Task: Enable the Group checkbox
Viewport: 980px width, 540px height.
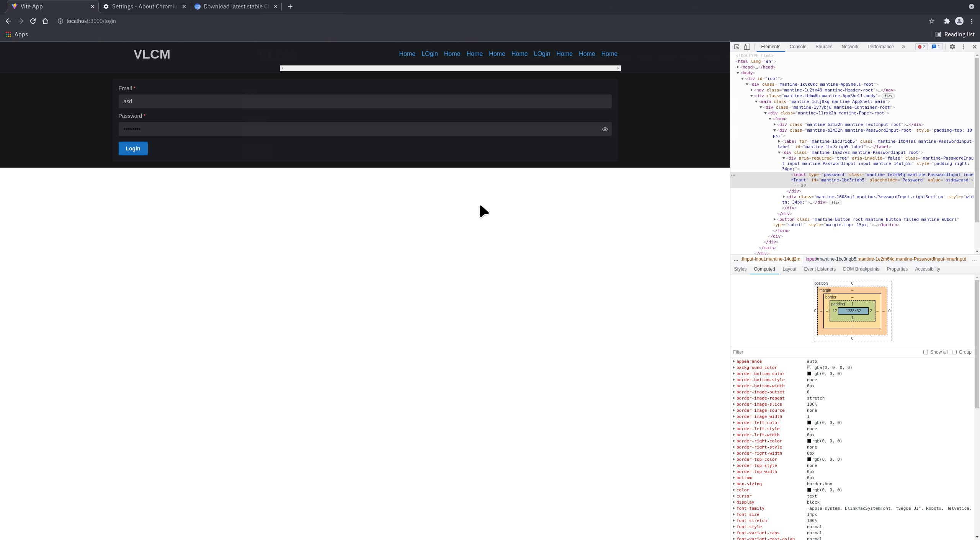Action: click(954, 352)
